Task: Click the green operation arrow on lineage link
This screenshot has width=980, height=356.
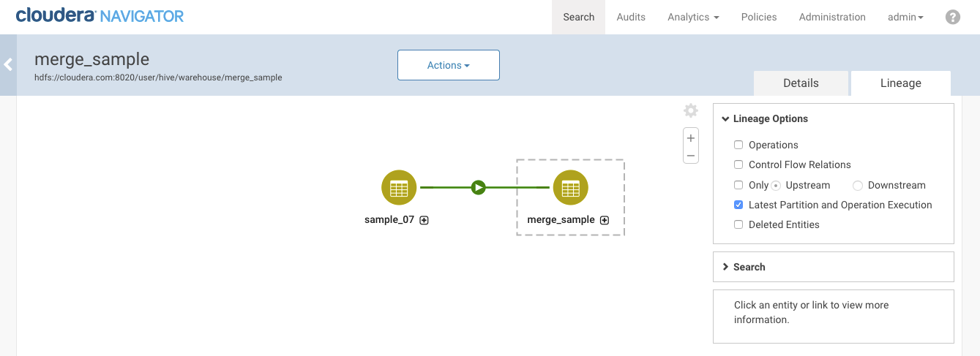Action: point(478,188)
